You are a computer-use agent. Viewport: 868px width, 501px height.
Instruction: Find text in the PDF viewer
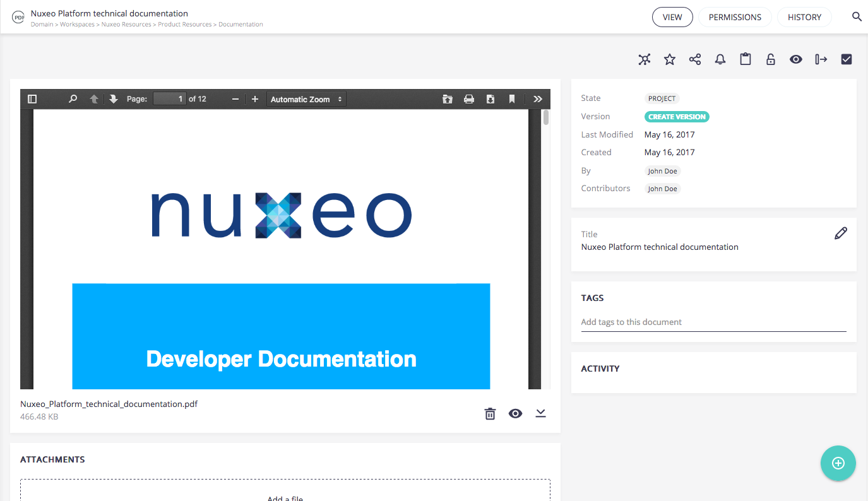(73, 99)
